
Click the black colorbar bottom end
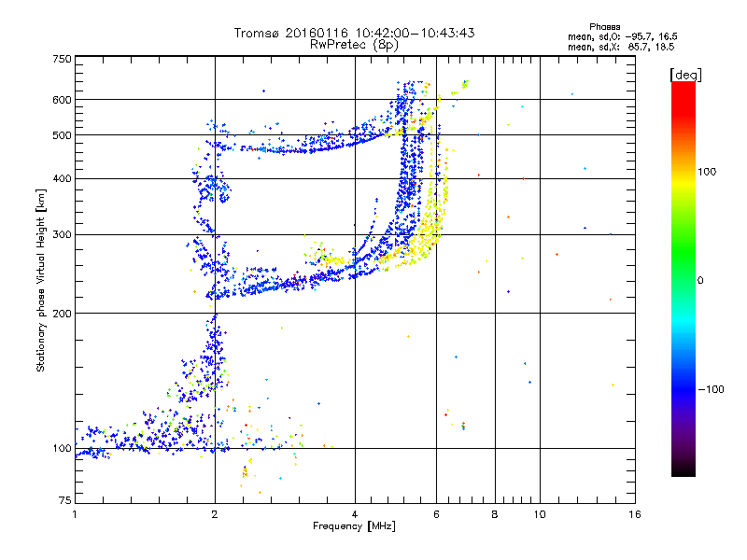click(x=684, y=471)
